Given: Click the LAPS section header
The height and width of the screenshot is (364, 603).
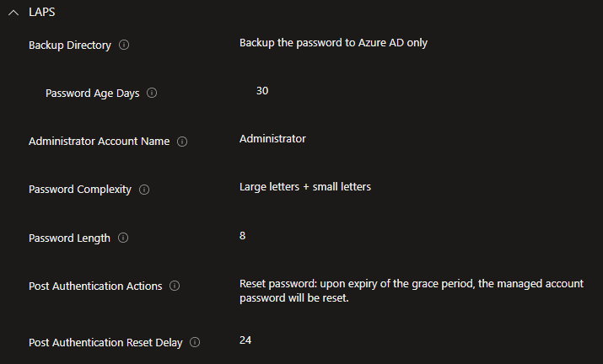Looking at the screenshot, I should click(43, 13).
